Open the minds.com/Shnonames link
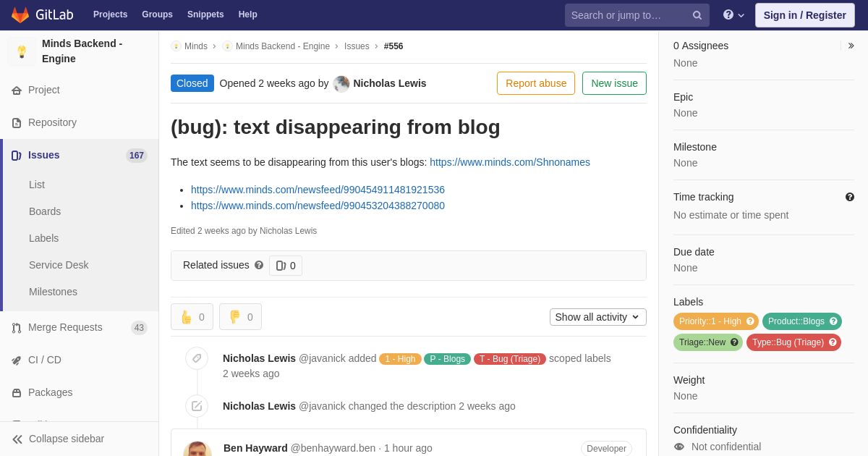This screenshot has height=456, width=868. tap(510, 162)
